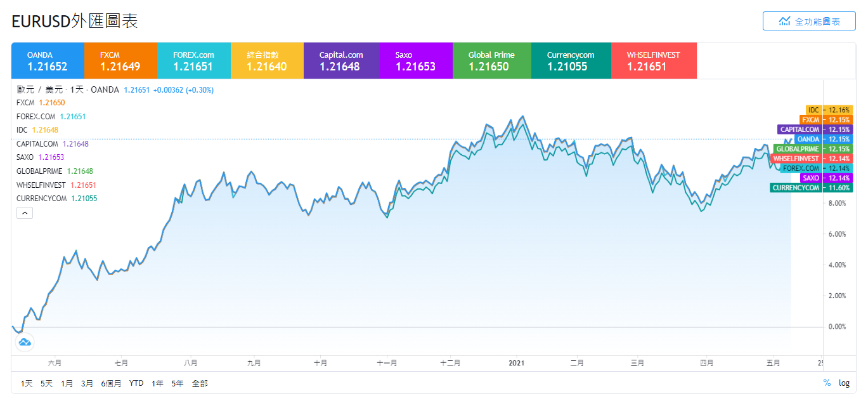Click the CURRENCYCOM 11.60% price label
Viewport: 868px width, 401px height.
pos(812,188)
